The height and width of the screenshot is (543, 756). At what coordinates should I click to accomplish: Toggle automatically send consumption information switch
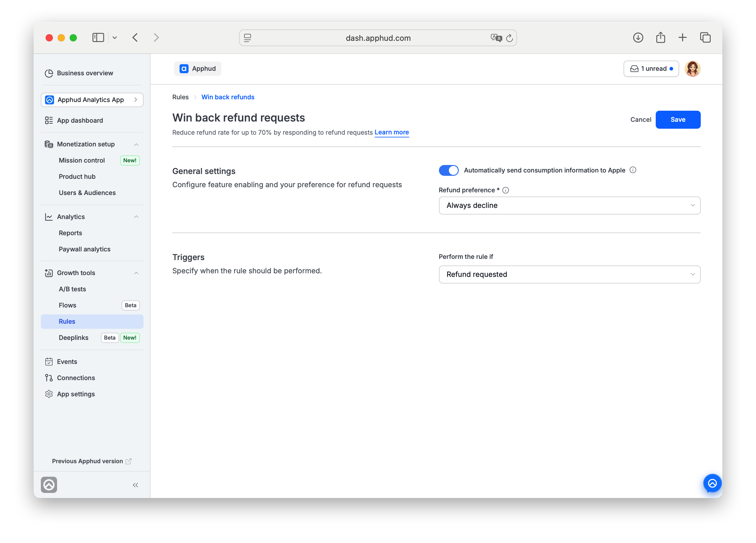tap(448, 170)
